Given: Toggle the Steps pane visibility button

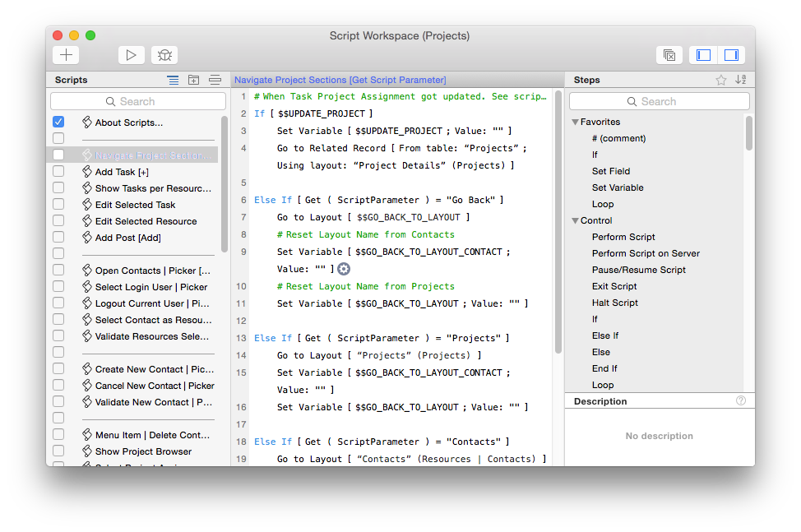Looking at the screenshot, I should coord(730,55).
